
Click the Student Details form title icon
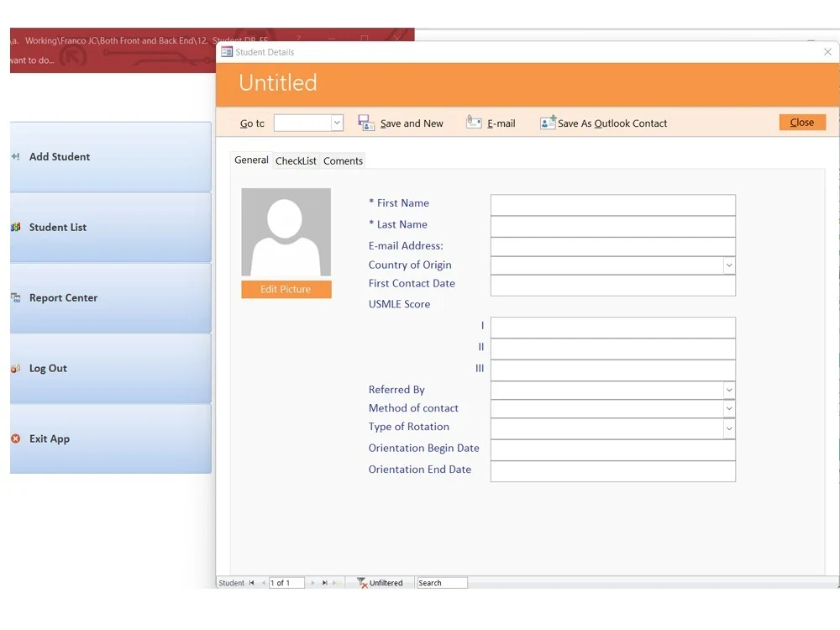pyautogui.click(x=227, y=52)
